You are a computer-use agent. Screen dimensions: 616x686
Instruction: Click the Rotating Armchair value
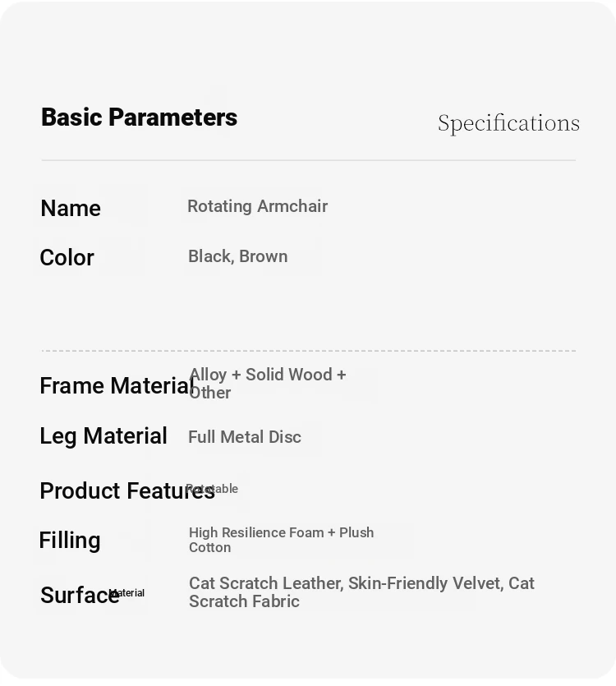pyautogui.click(x=258, y=206)
